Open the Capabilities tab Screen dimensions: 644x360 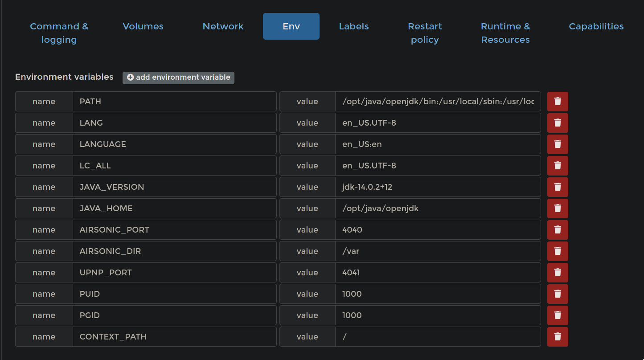(x=596, y=26)
